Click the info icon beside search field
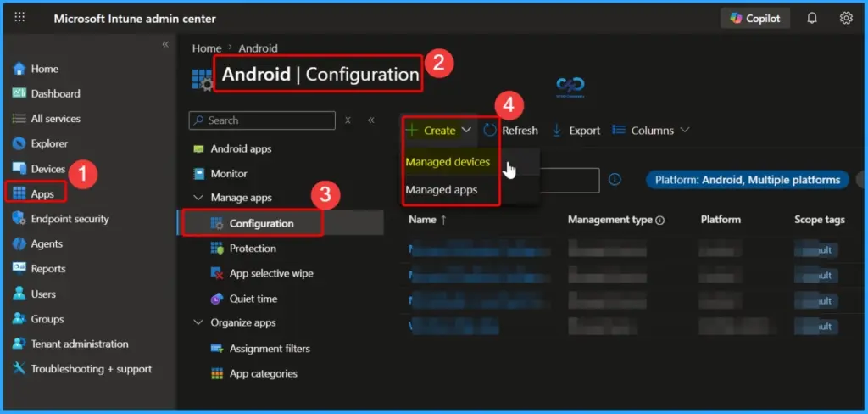The width and height of the screenshot is (868, 414). [615, 180]
